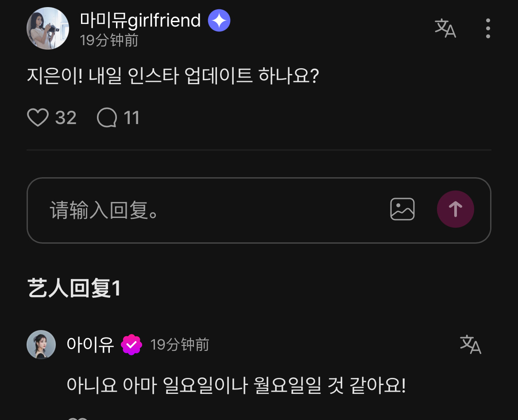Image resolution: width=518 pixels, height=420 pixels.
Task: Select the reply input field
Action: coord(177,209)
